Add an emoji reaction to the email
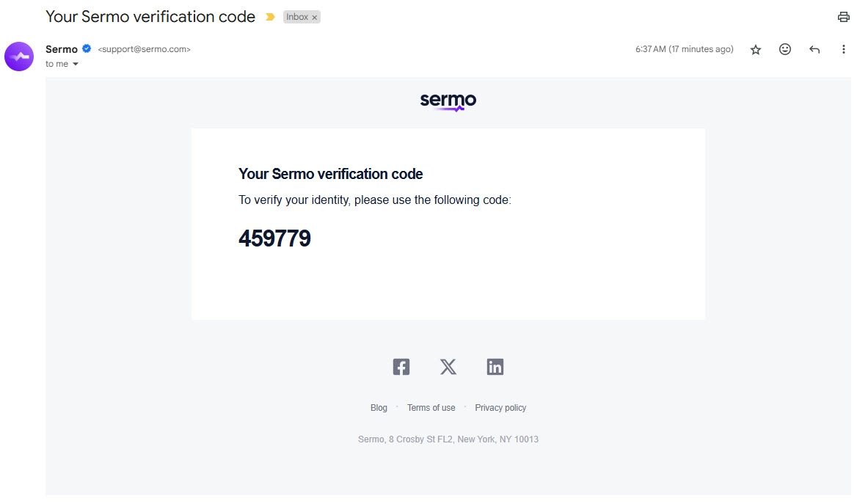This screenshot has width=857, height=504. 785,49
